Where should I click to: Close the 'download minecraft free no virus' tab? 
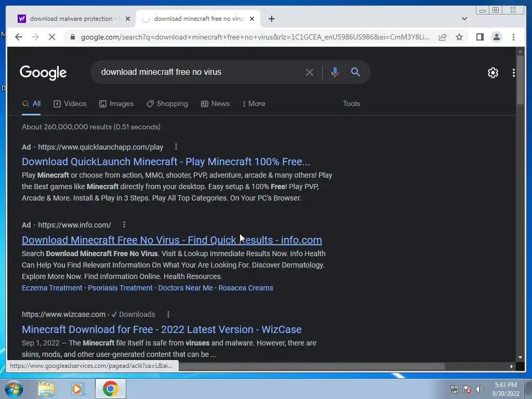252,19
